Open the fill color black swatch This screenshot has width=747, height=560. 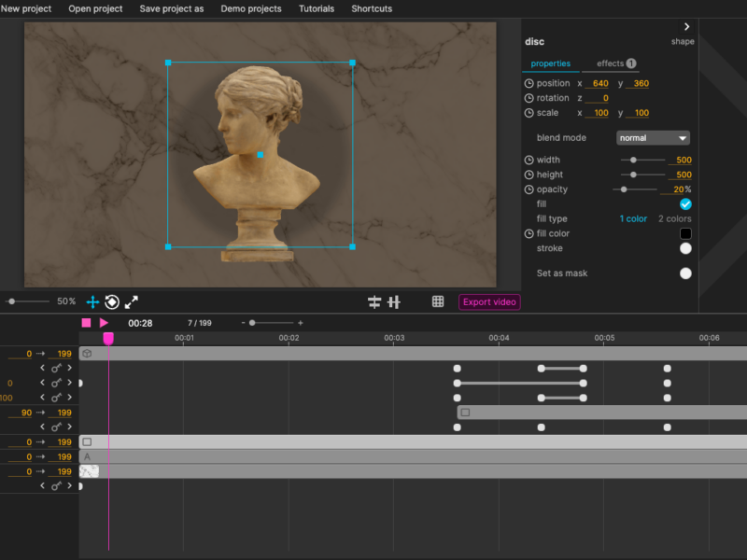685,233
